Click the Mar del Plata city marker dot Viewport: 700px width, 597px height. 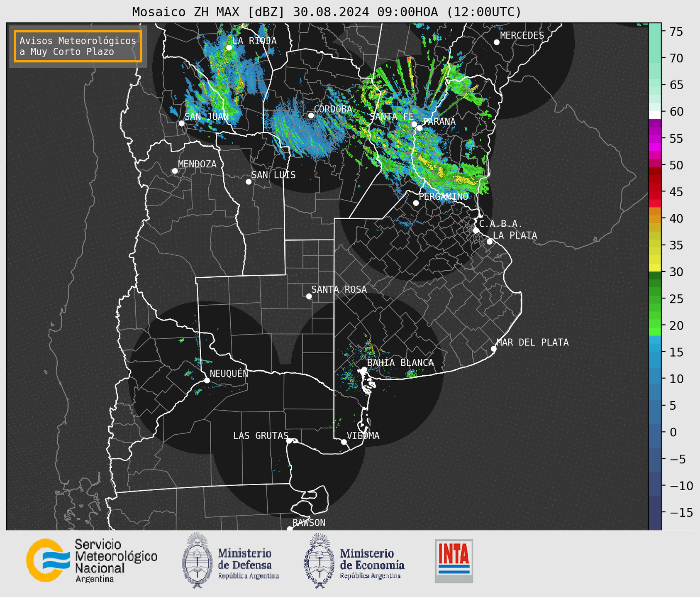click(494, 349)
